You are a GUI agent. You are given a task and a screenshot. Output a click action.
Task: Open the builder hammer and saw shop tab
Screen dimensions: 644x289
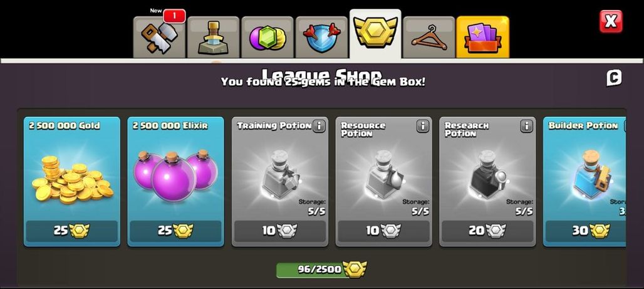[x=159, y=38]
